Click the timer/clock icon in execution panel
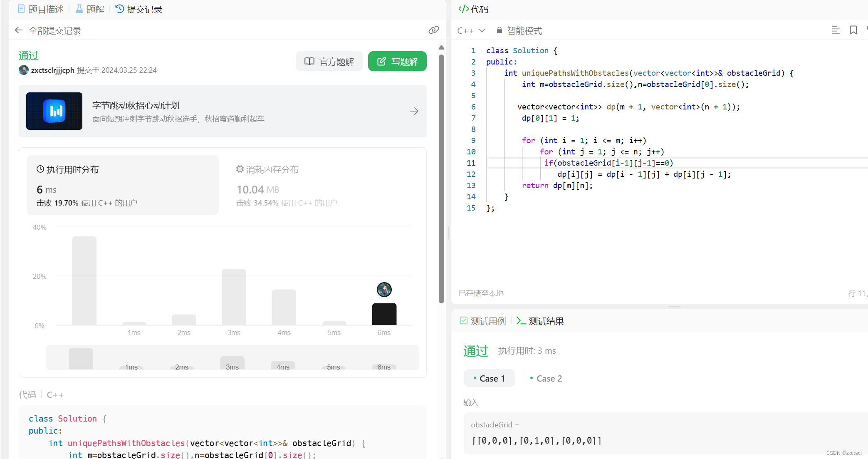The height and width of the screenshot is (459, 868). pyautogui.click(x=40, y=169)
